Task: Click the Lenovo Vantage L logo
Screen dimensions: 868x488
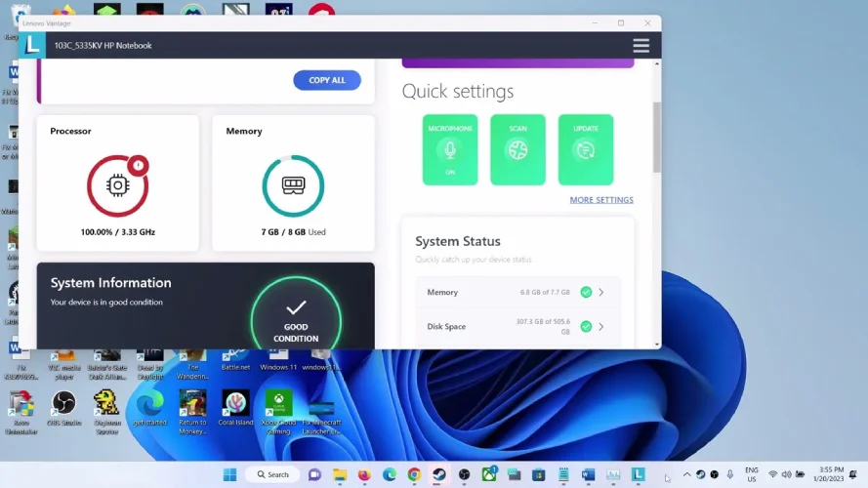Action: click(32, 45)
